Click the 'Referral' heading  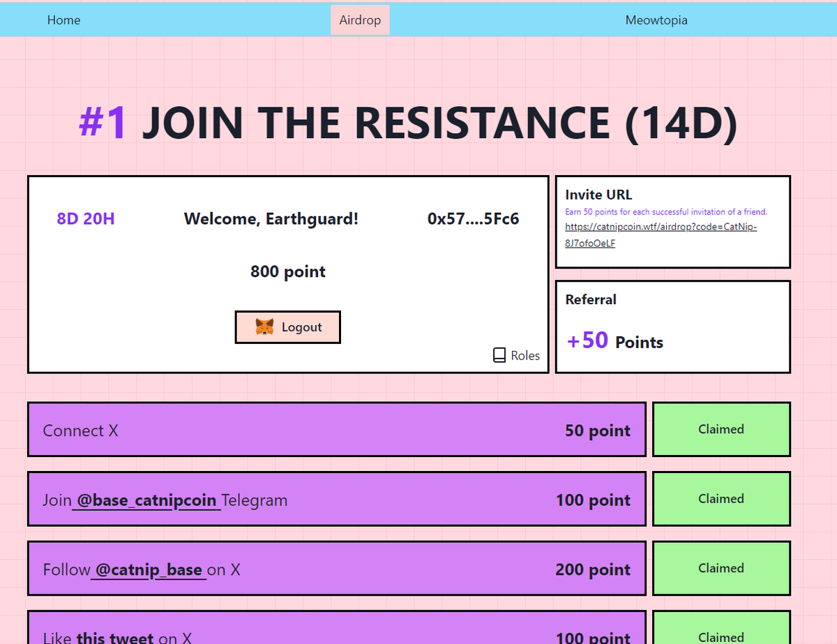point(591,299)
